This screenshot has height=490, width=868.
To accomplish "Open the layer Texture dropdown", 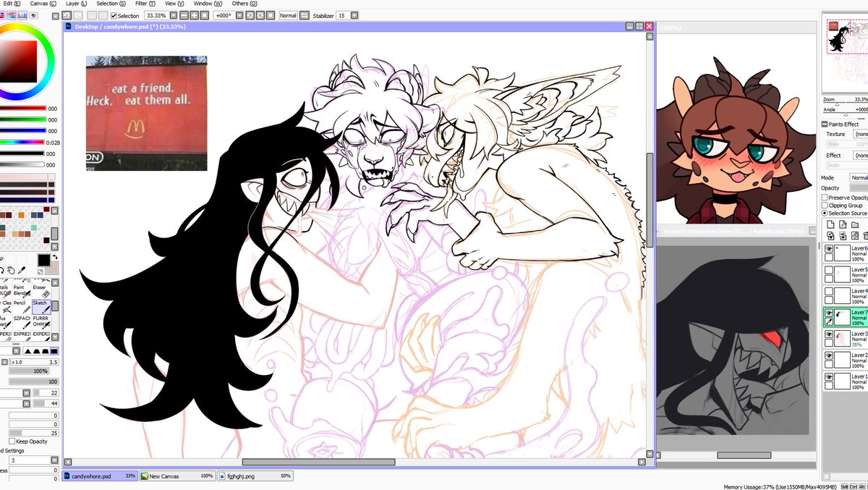I will click(860, 134).
